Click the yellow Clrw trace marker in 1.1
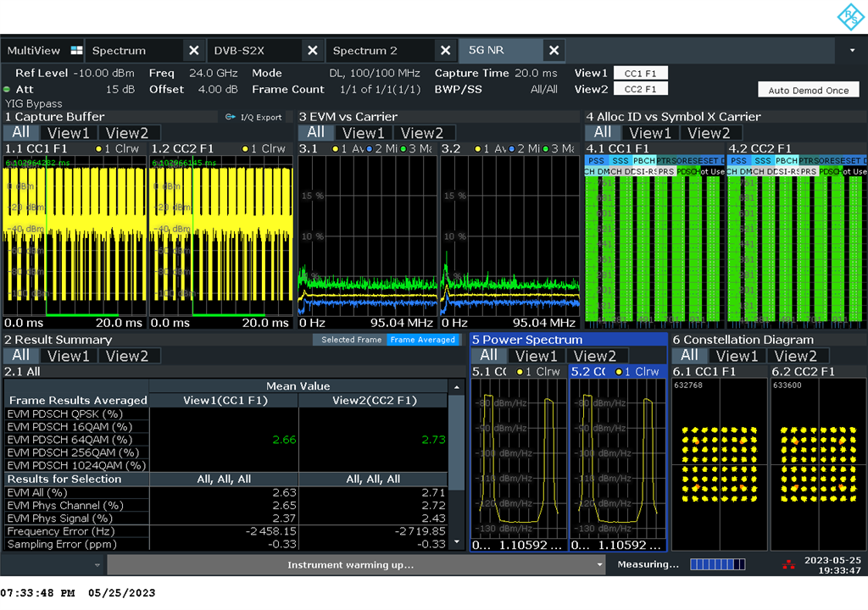 coord(98,149)
